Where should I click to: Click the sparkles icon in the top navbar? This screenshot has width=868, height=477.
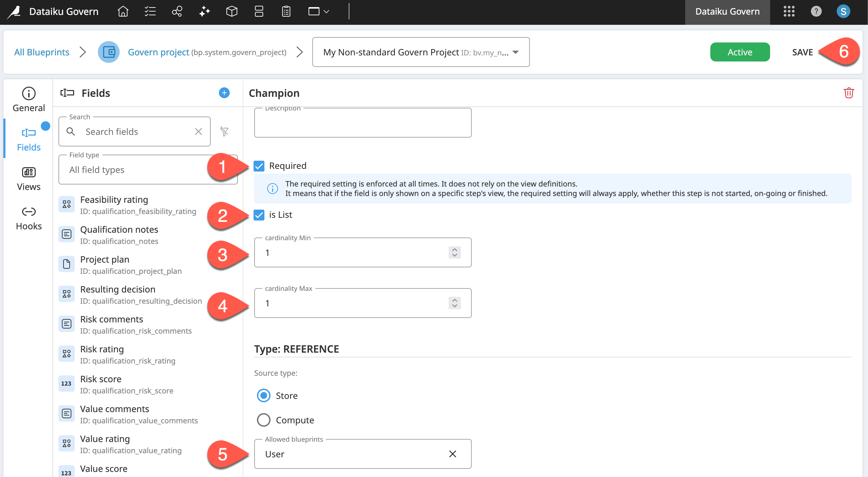pyautogui.click(x=204, y=12)
